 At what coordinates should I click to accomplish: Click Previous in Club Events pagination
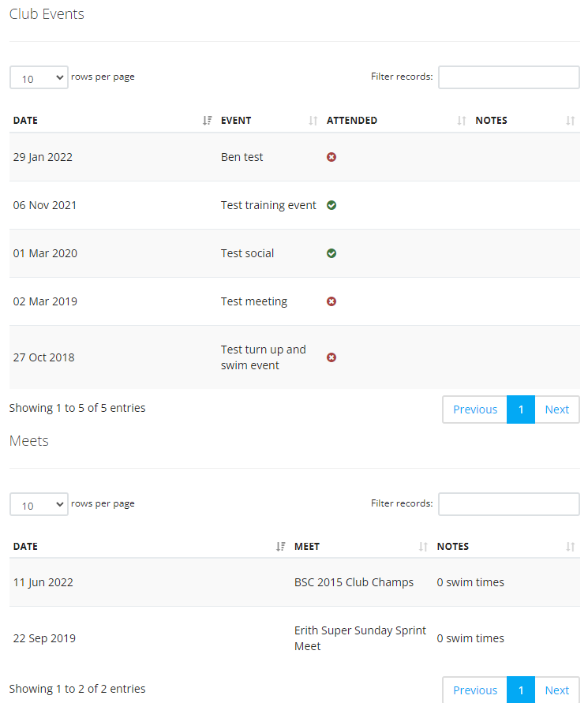(475, 409)
